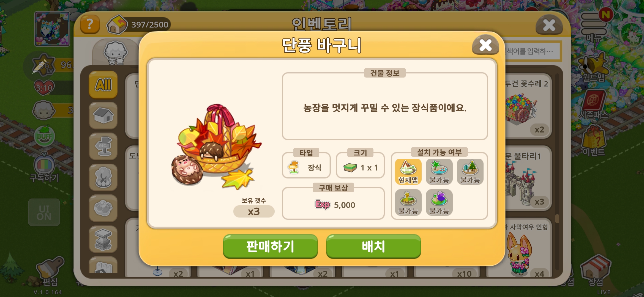Click the 배치 place button

373,246
